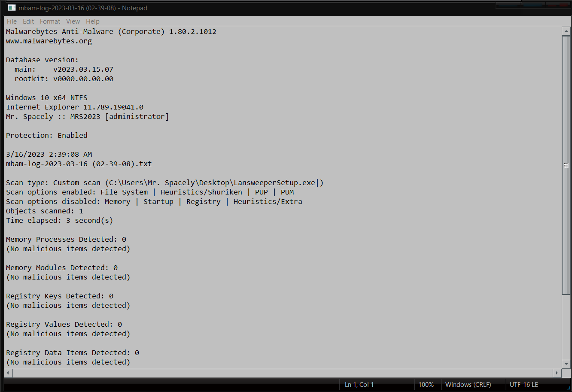Click the 100% zoom status entry
572x392 pixels.
(x=426, y=385)
